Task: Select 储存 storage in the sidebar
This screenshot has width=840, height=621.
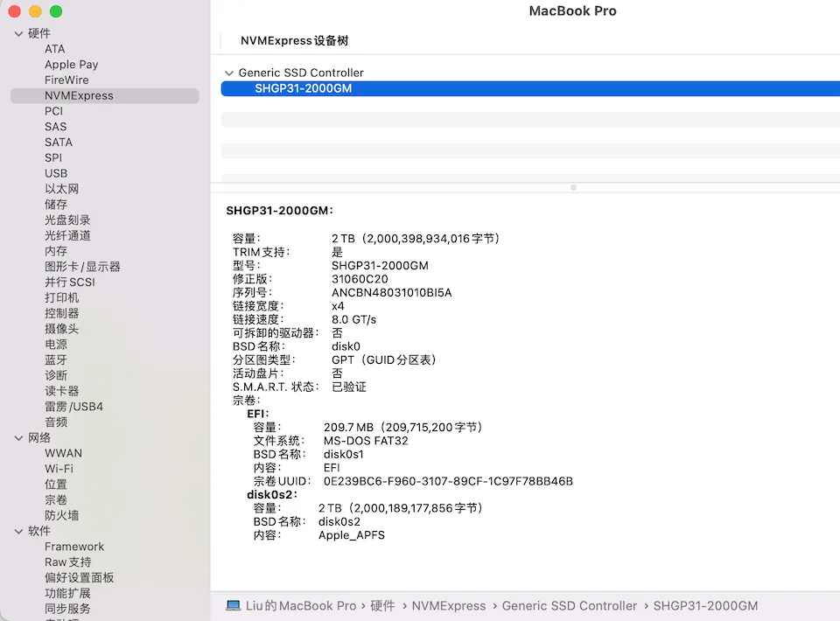Action: [56, 204]
